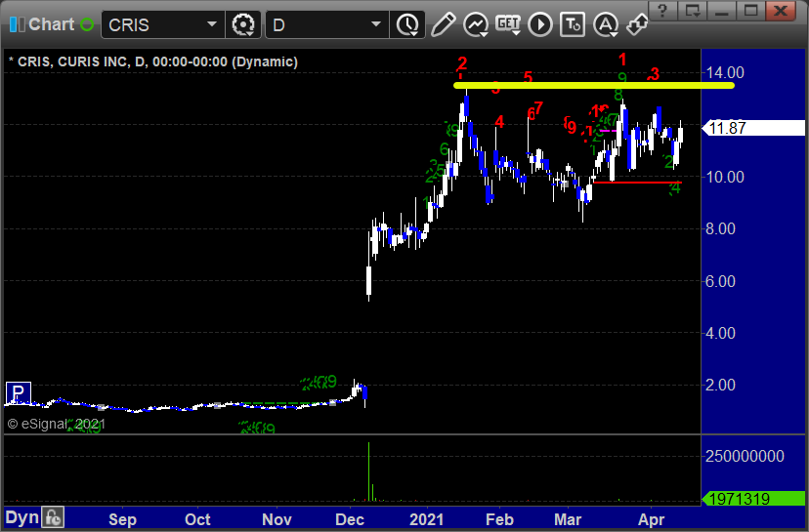Open the window docking options button
The image size is (809, 532).
tap(693, 11)
